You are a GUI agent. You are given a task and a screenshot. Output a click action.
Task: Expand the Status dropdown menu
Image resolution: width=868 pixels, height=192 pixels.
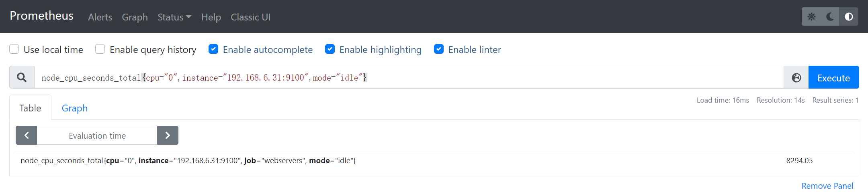point(174,17)
